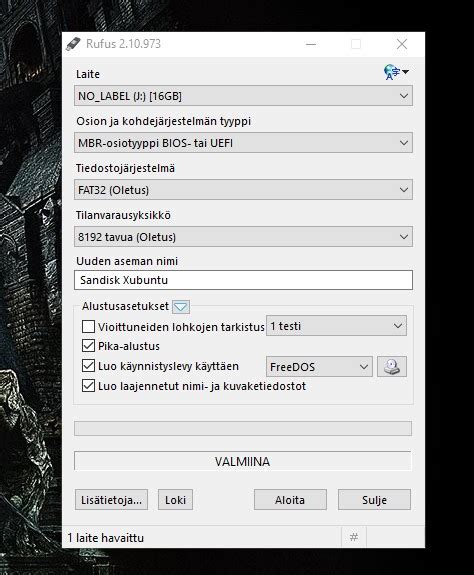Open the language selection globe icon
The image size is (474, 575).
(x=396, y=72)
